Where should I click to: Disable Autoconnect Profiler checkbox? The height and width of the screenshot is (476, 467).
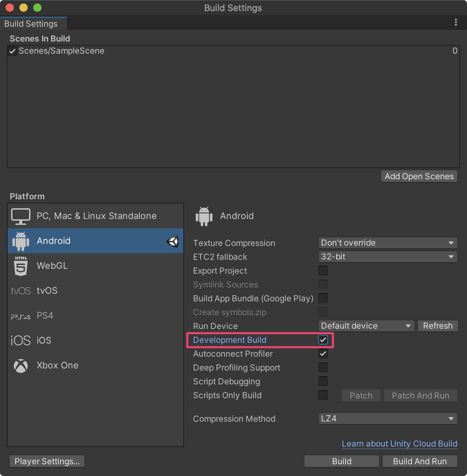[x=323, y=354]
